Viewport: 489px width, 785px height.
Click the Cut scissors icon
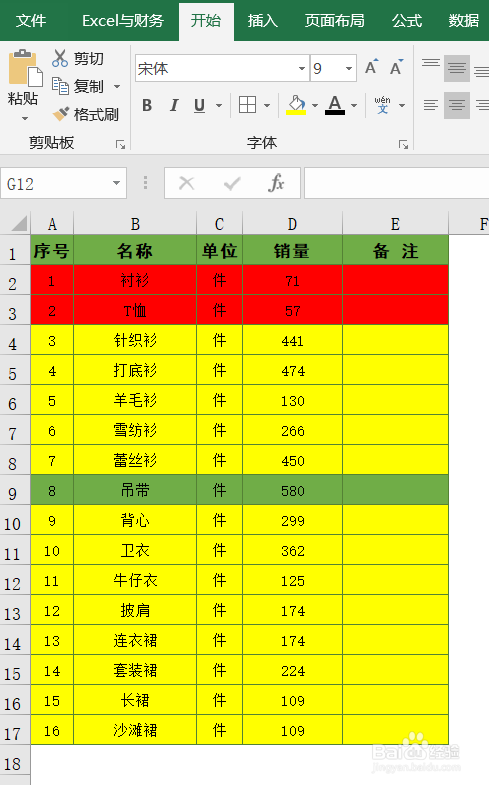click(60, 58)
